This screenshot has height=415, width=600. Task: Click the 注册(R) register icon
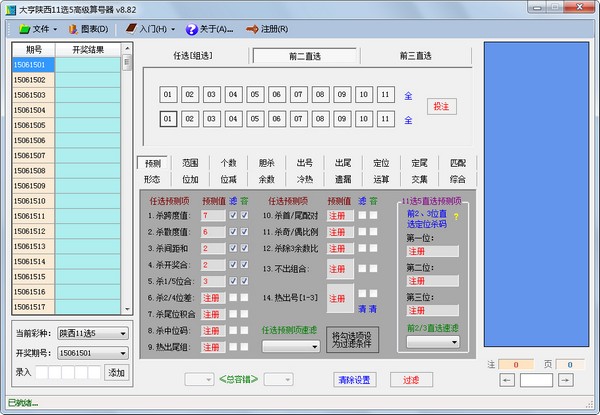coord(250,29)
